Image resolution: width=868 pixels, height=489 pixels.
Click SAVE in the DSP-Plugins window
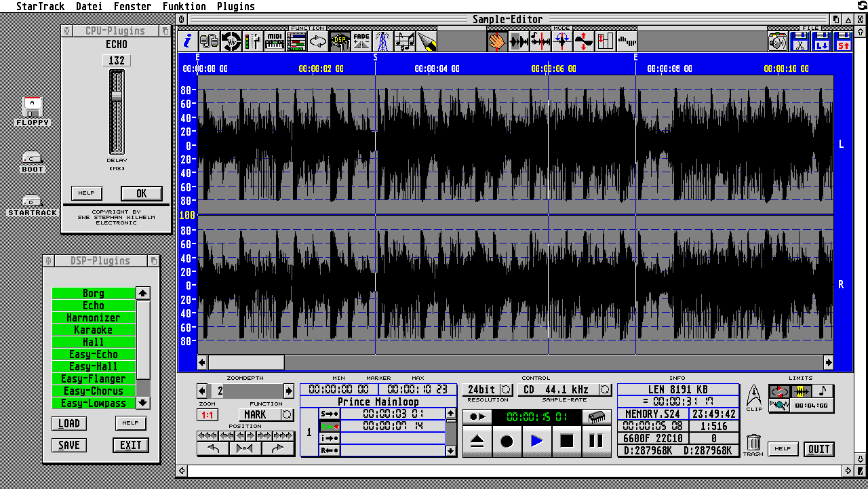coord(68,446)
